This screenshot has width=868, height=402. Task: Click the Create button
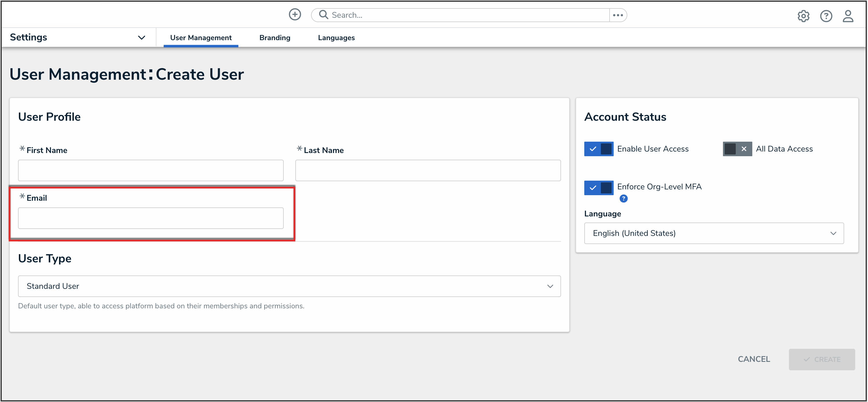point(821,359)
